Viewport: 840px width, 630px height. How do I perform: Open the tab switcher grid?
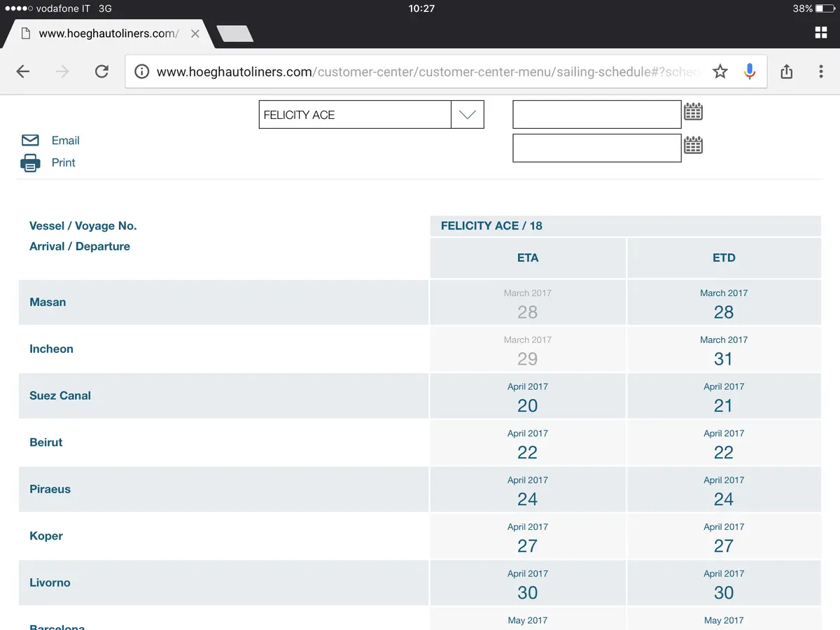tap(821, 33)
